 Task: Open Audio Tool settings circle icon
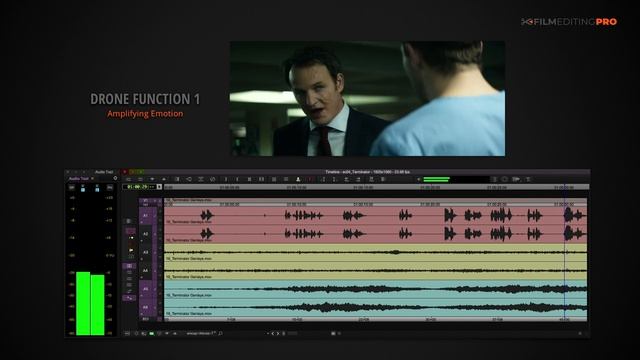(115, 178)
